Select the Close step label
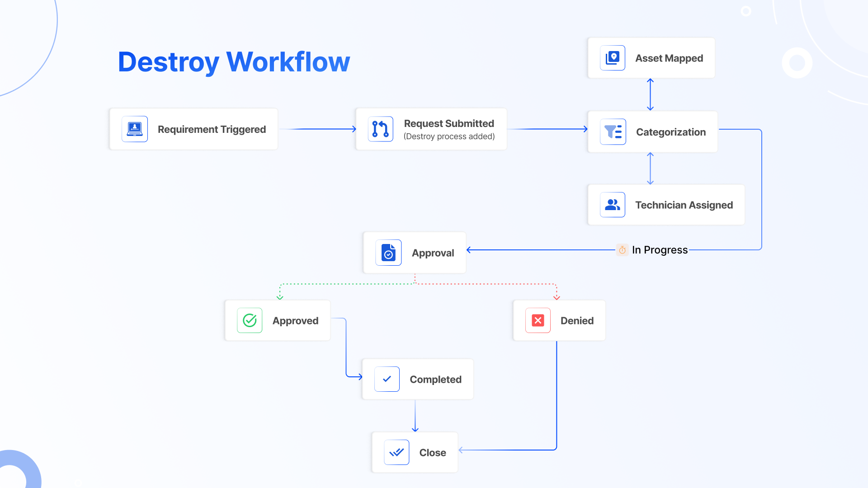This screenshot has height=488, width=868. [x=433, y=453]
